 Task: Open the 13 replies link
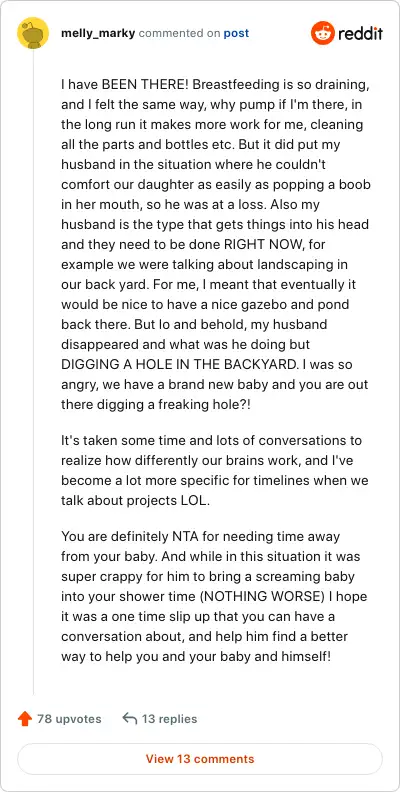pos(169,719)
